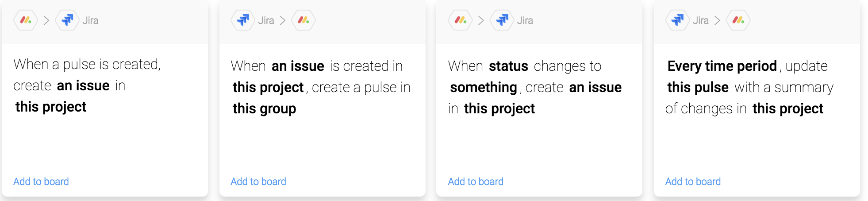The height and width of the screenshot is (201, 868).
Task: Add the status-changes recipe to board
Action: click(x=476, y=182)
